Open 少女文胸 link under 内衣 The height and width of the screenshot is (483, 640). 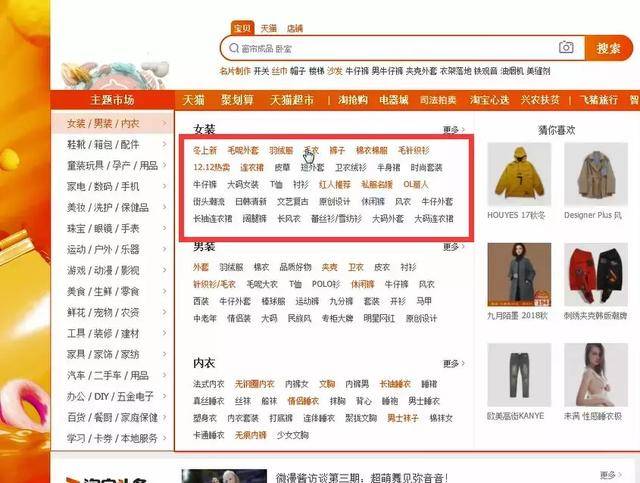293,435
